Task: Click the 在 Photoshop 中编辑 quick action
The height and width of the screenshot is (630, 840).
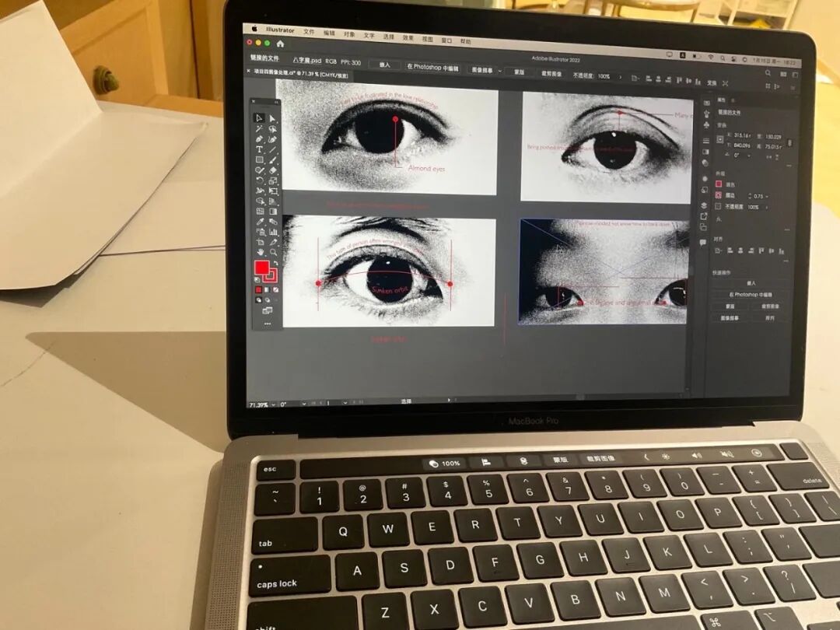Action: pos(751,295)
